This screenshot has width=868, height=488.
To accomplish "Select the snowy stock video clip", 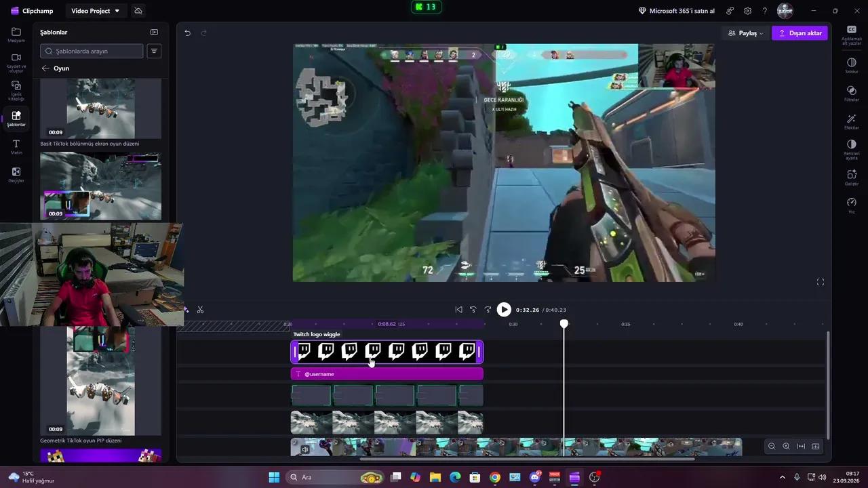I will 387,423.
